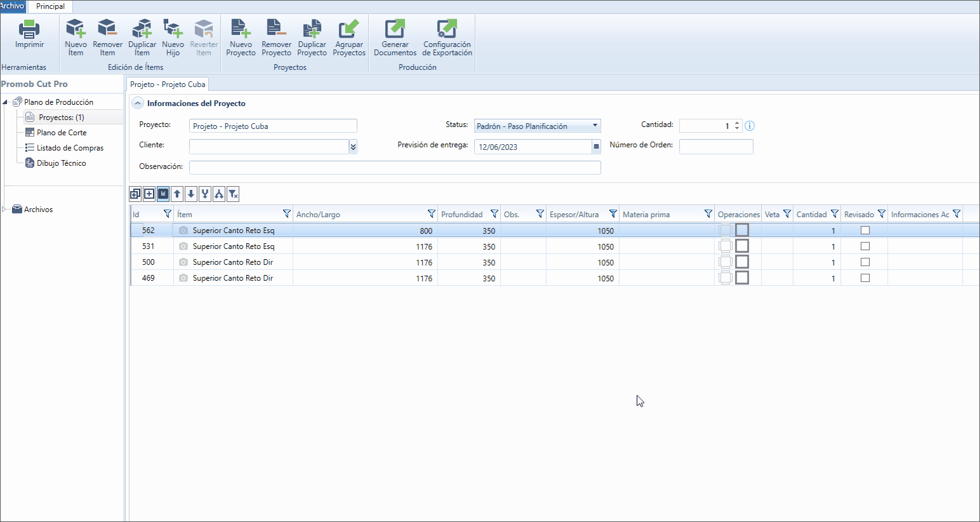Image resolution: width=980 pixels, height=522 pixels.
Task: Click the large Operaciones box in row 562
Action: [x=742, y=230]
